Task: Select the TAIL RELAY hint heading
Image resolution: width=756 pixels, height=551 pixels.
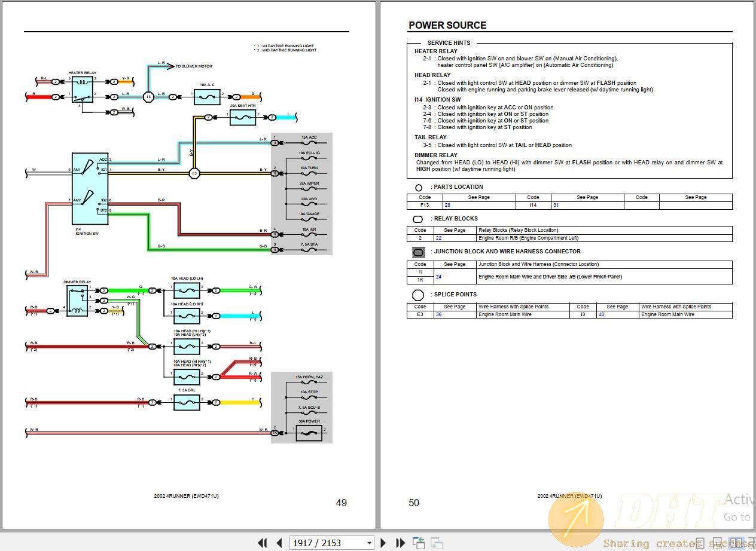Action: [x=431, y=137]
